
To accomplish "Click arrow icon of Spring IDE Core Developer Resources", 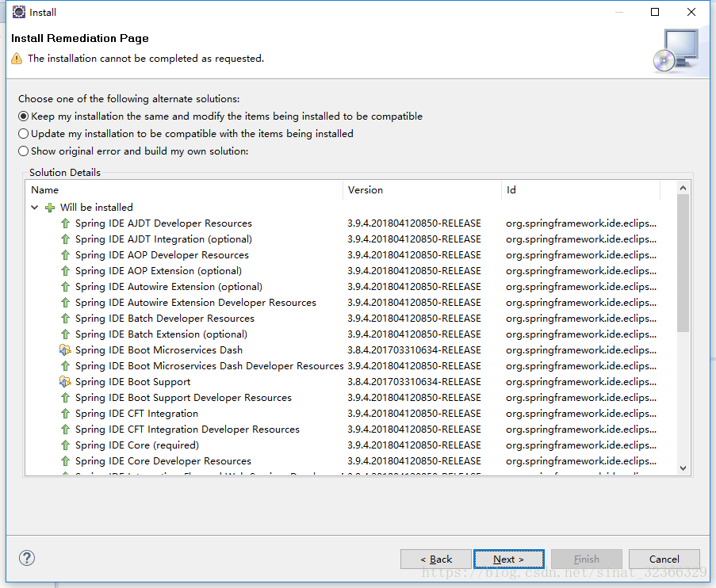I will click(65, 461).
